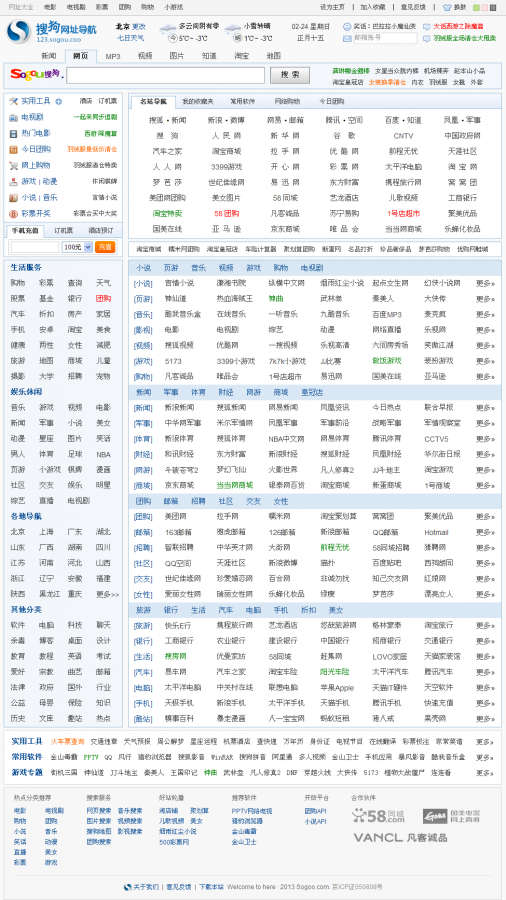Select the gray skin color swatch
Image resolution: width=506 pixels, height=900 pixels.
(493, 7)
